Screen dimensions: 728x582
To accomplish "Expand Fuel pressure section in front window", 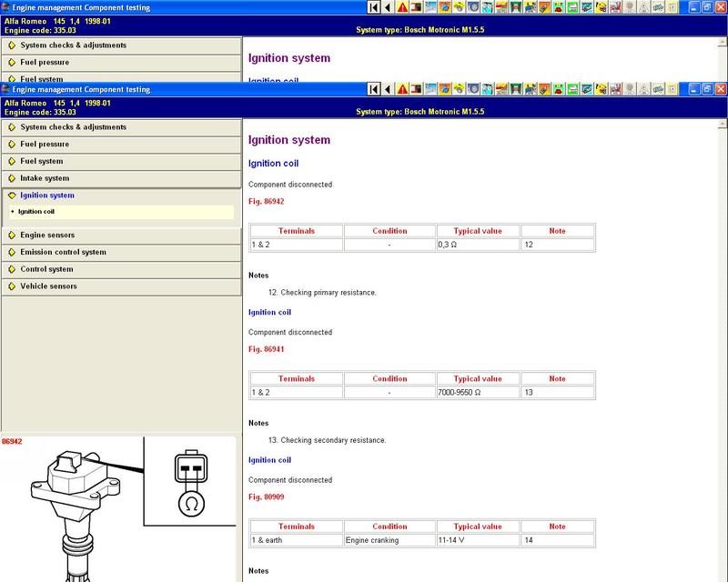I will [x=122, y=145].
